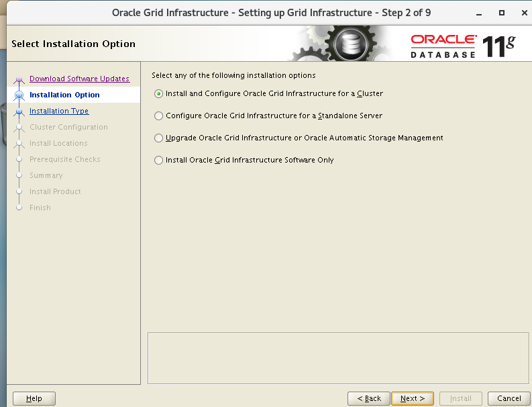This screenshot has width=532, height=407.
Task: Cancel the Grid Infrastructure installation
Action: coord(509,398)
